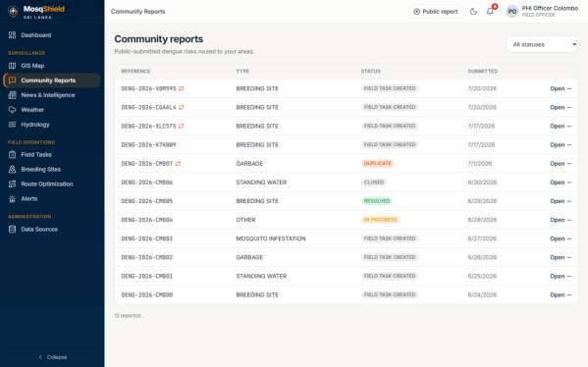The width and height of the screenshot is (588, 367).
Task: Click the SUBMITTED column header
Action: 483,72
